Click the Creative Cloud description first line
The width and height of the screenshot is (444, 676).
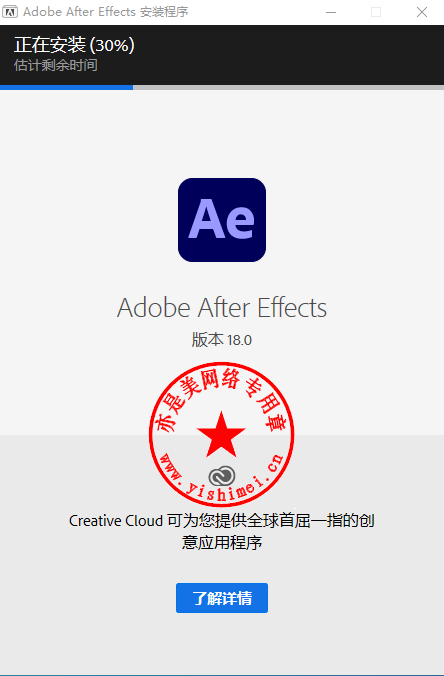[x=222, y=521]
